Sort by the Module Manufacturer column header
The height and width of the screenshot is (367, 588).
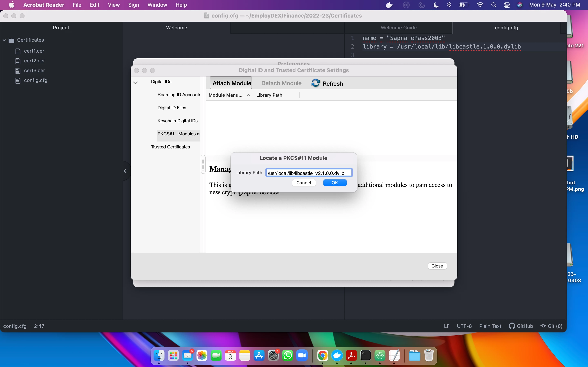226,95
